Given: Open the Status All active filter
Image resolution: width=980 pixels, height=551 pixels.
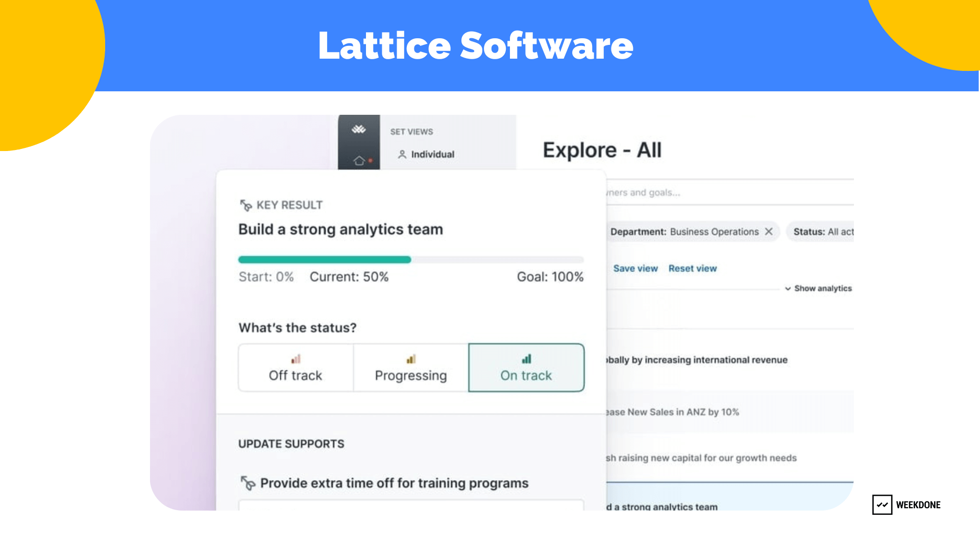Looking at the screenshot, I should [820, 232].
